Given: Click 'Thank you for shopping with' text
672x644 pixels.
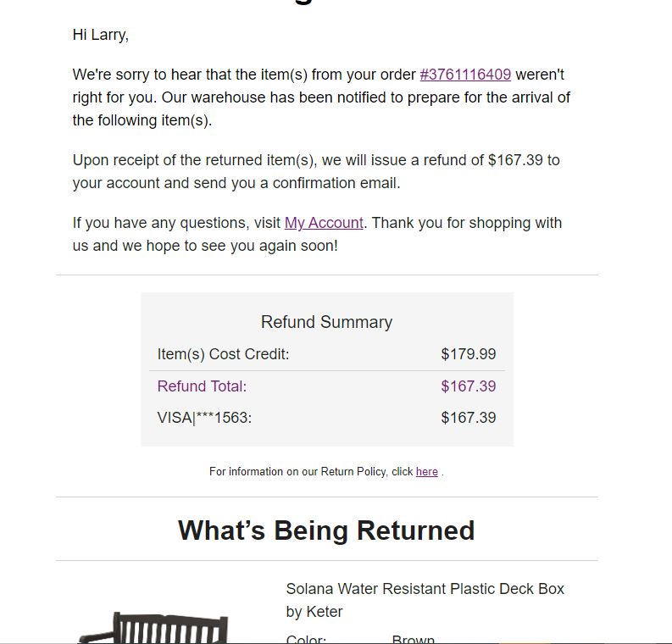Looking at the screenshot, I should (467, 223).
